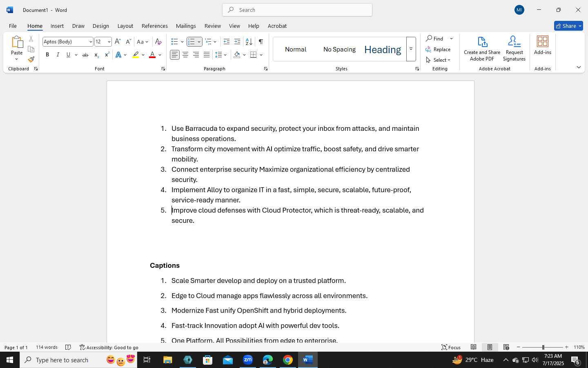Select the Format Painter brush
Screen dimensions: 588x368
[31, 59]
